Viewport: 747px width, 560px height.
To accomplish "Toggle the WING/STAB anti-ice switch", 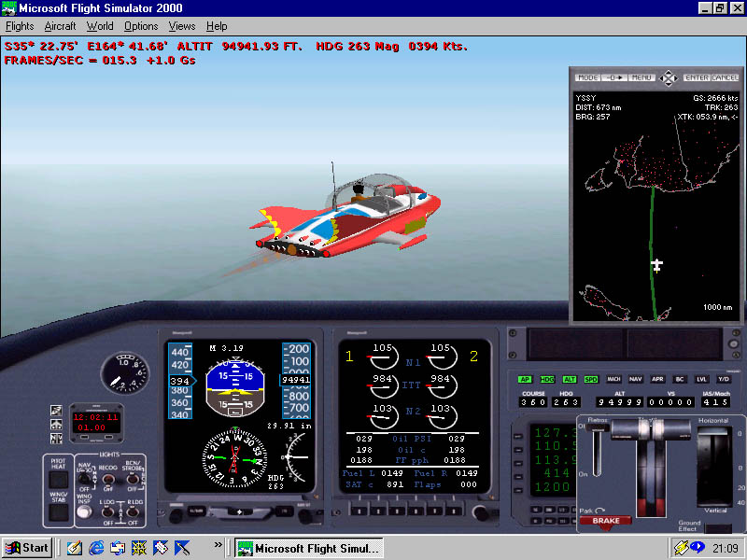I will click(59, 512).
